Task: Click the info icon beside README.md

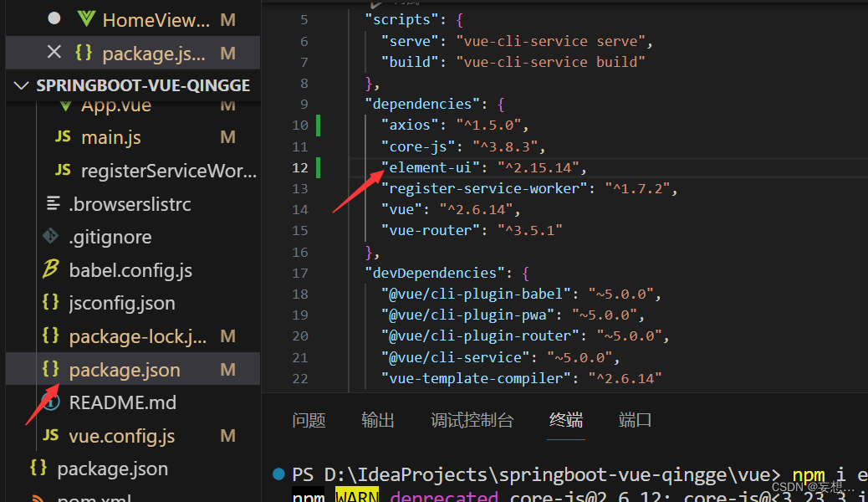Action: pyautogui.click(x=50, y=402)
